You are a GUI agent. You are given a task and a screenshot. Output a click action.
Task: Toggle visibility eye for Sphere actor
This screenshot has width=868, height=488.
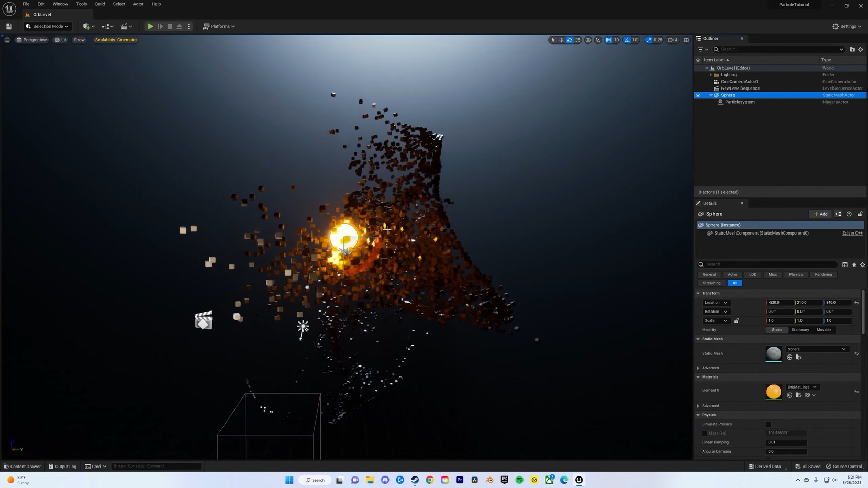pos(698,95)
